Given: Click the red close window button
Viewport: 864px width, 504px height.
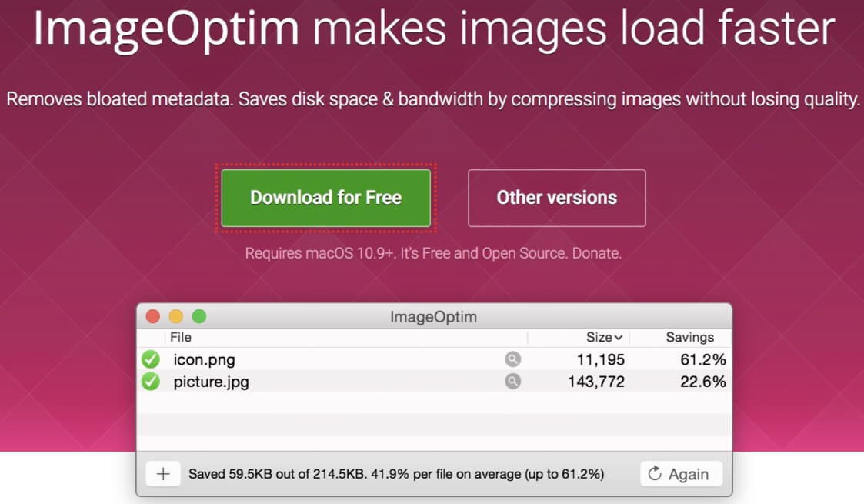Looking at the screenshot, I should (x=152, y=316).
